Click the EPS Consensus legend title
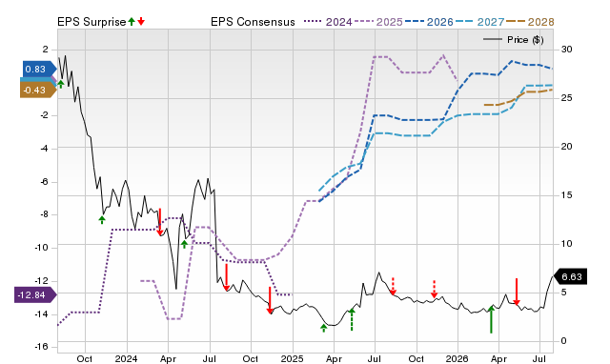610x364 pixels. [253, 22]
